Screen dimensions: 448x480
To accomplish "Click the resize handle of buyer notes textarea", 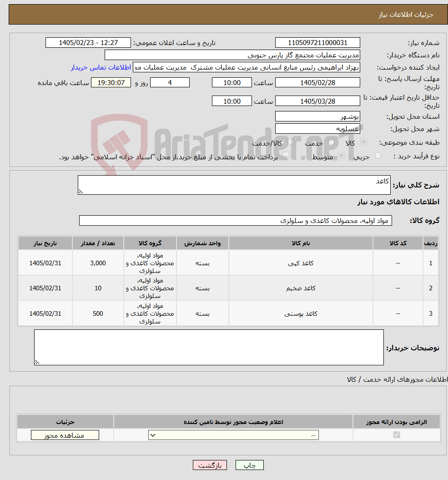I will point(37,363).
